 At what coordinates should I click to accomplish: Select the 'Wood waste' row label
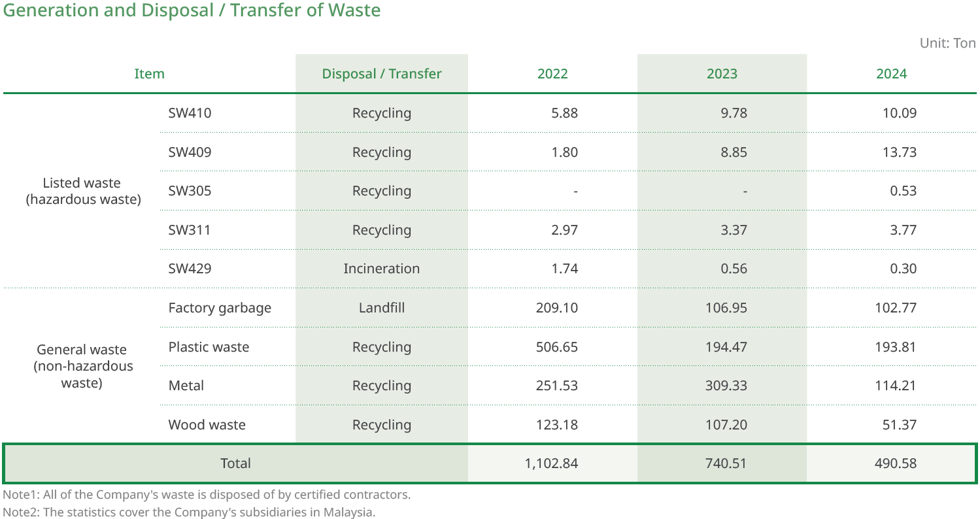[207, 425]
